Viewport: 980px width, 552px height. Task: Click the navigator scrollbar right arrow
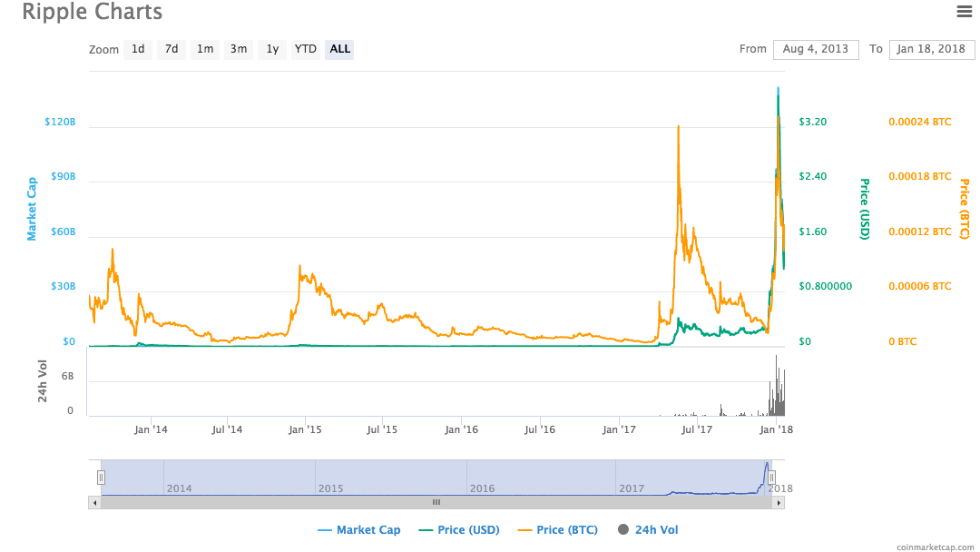779,503
